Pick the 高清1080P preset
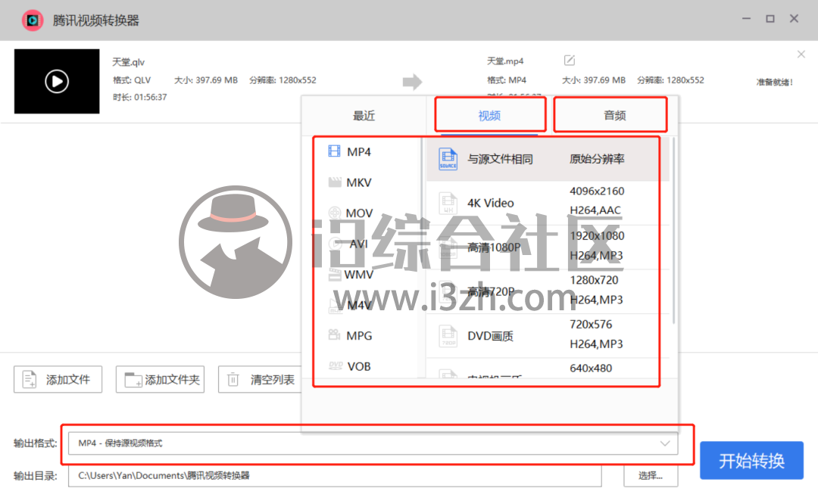818x504 pixels. click(548, 247)
